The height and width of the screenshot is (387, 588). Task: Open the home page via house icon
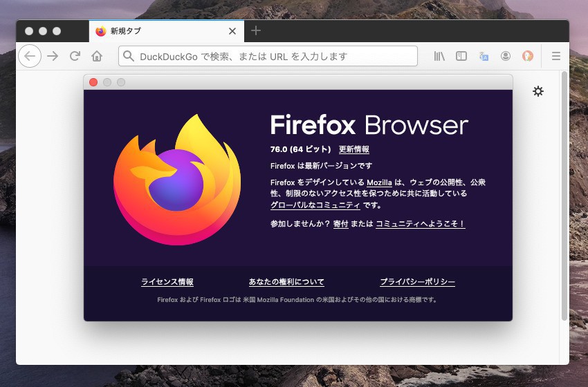pos(97,56)
